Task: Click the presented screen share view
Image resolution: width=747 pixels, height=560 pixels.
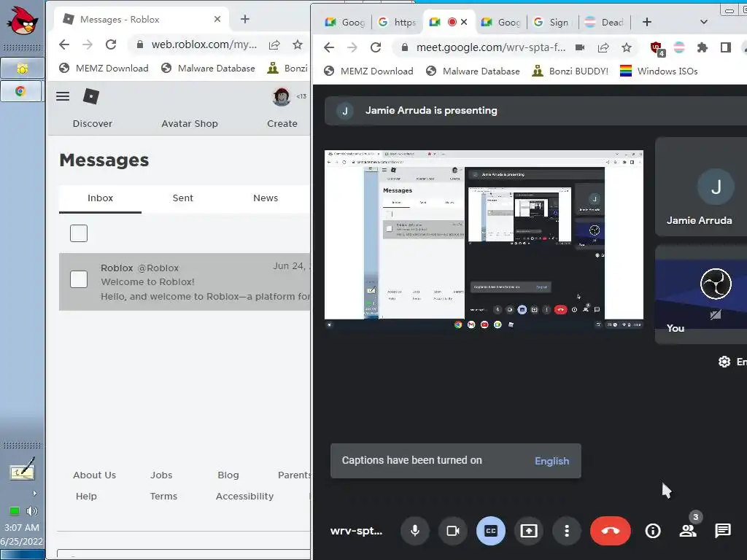Action: coord(484,241)
